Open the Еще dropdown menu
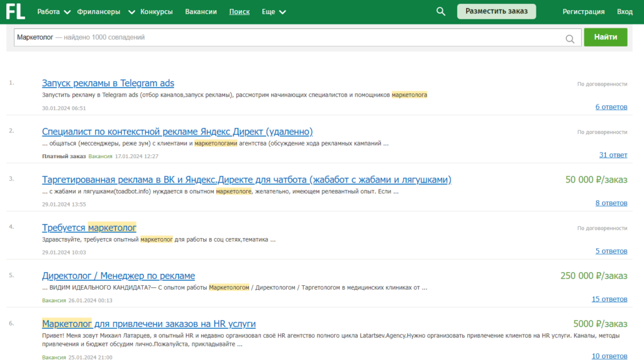Viewport: 644px width, 364px height. click(270, 11)
